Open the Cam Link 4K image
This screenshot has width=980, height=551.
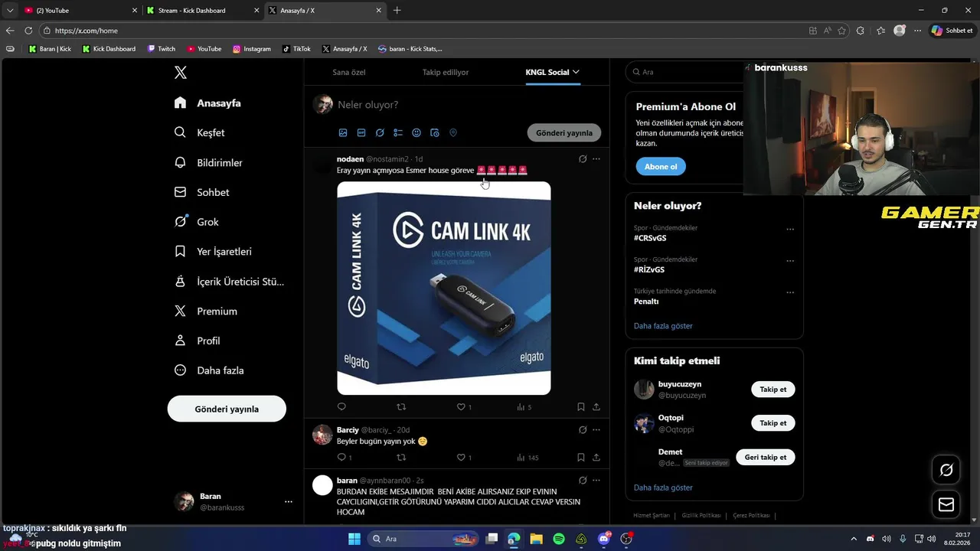click(x=444, y=288)
